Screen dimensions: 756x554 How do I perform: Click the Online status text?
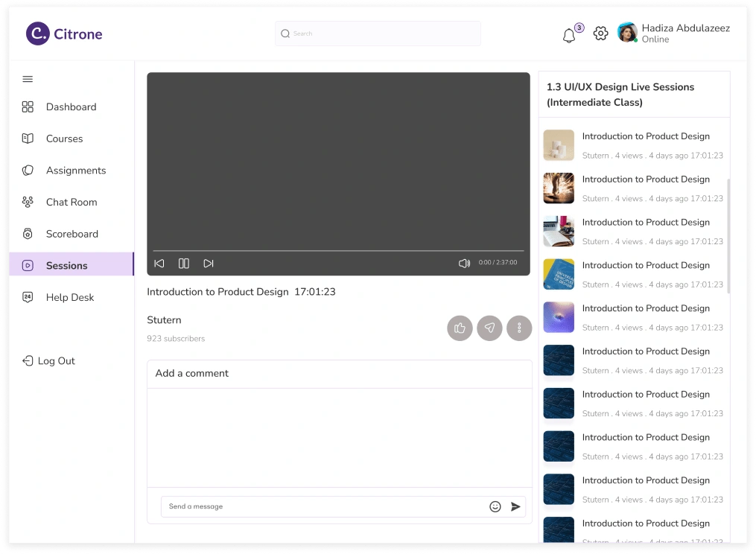point(655,39)
